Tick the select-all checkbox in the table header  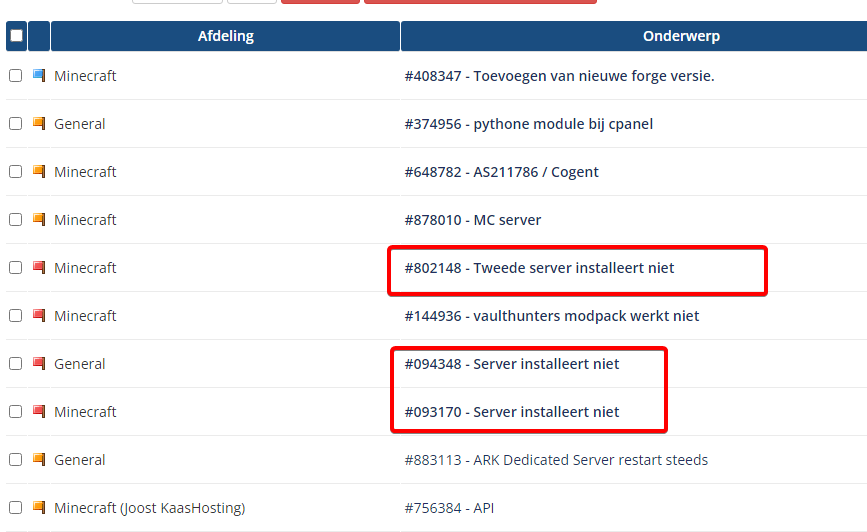(x=15, y=36)
